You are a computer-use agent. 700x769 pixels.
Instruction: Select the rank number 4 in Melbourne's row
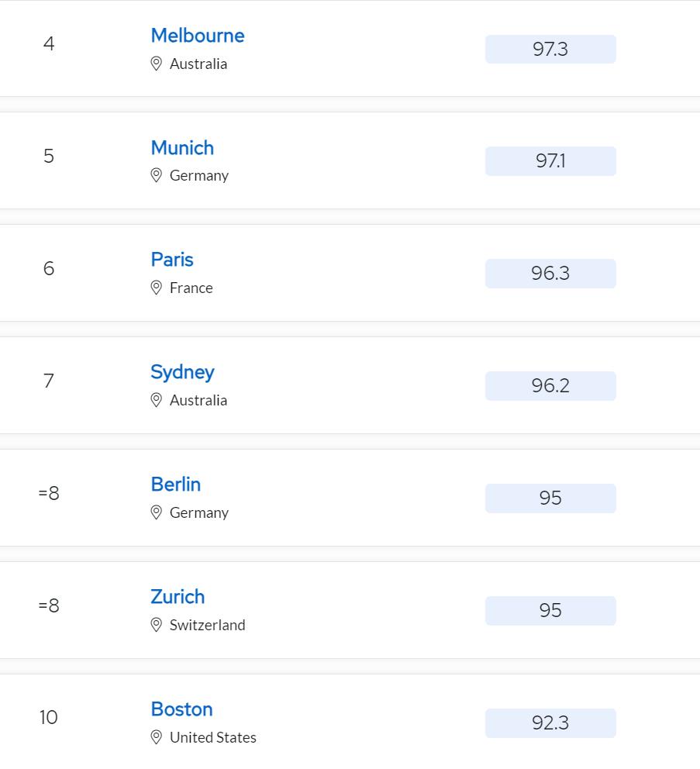click(48, 44)
